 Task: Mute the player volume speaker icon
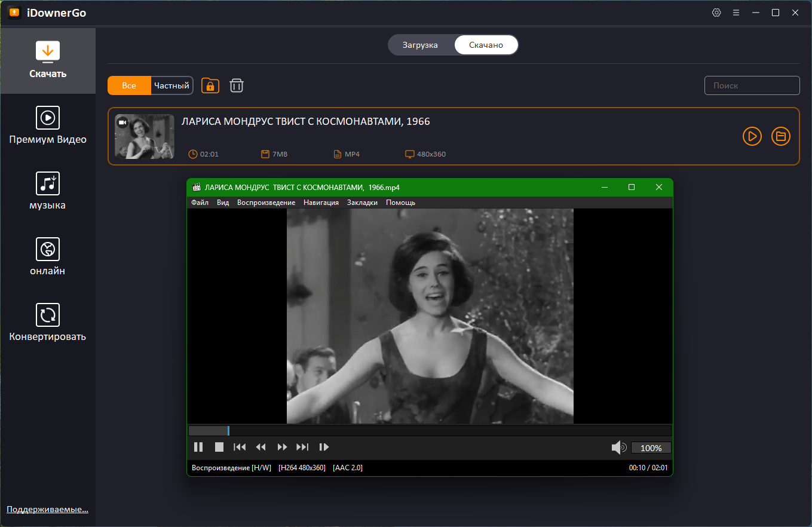point(618,448)
